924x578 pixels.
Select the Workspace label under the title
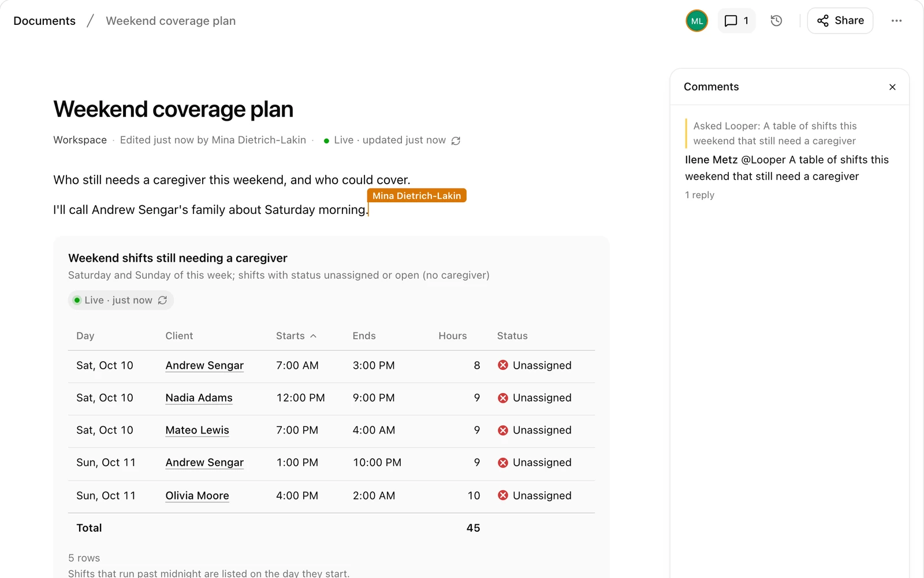[80, 140]
